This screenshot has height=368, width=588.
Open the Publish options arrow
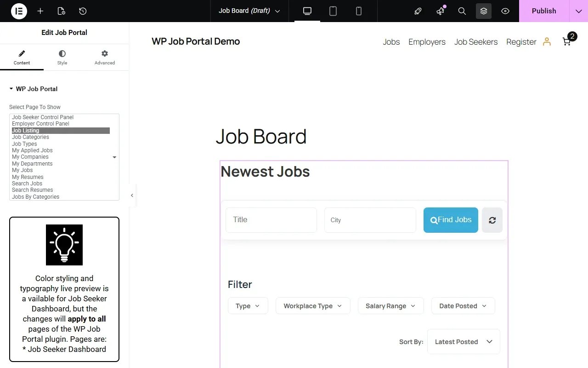[578, 11]
